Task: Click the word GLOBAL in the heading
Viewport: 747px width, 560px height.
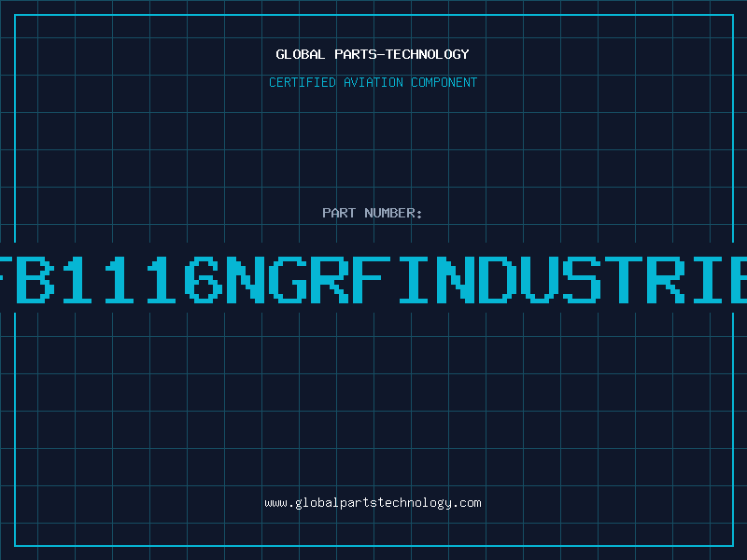Action: [300, 54]
